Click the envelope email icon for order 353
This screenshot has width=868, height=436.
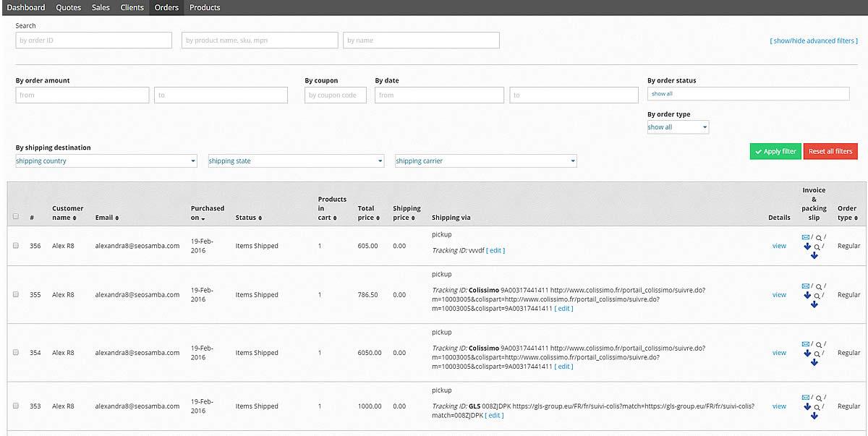click(x=806, y=398)
